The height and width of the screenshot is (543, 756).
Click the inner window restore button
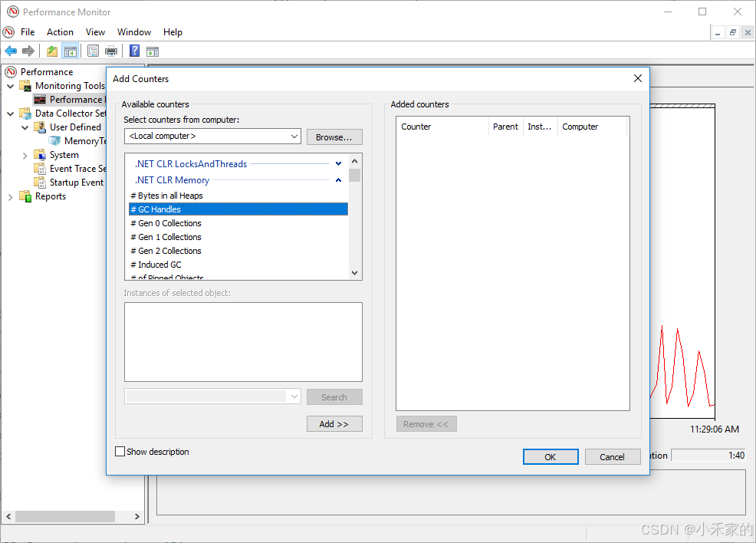click(732, 33)
